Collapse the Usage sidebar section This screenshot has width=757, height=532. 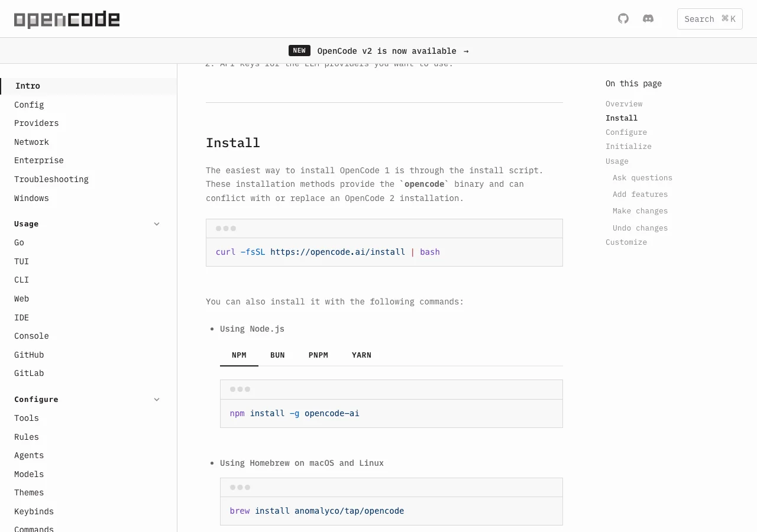(88, 224)
